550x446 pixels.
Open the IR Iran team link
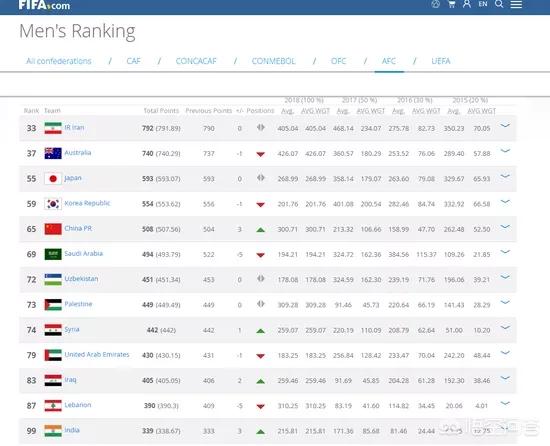pyautogui.click(x=74, y=127)
